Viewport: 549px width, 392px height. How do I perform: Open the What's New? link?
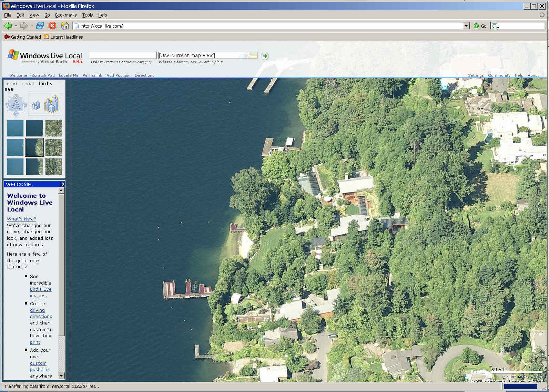pyautogui.click(x=21, y=219)
